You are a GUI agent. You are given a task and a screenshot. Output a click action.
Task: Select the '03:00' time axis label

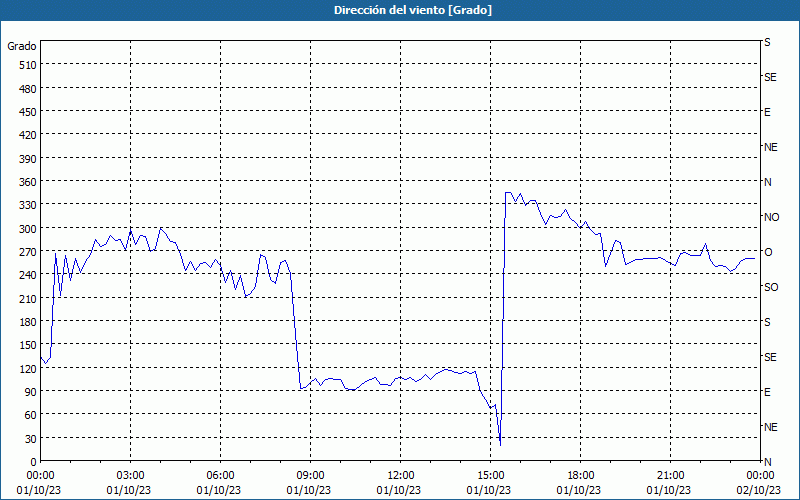pos(130,476)
